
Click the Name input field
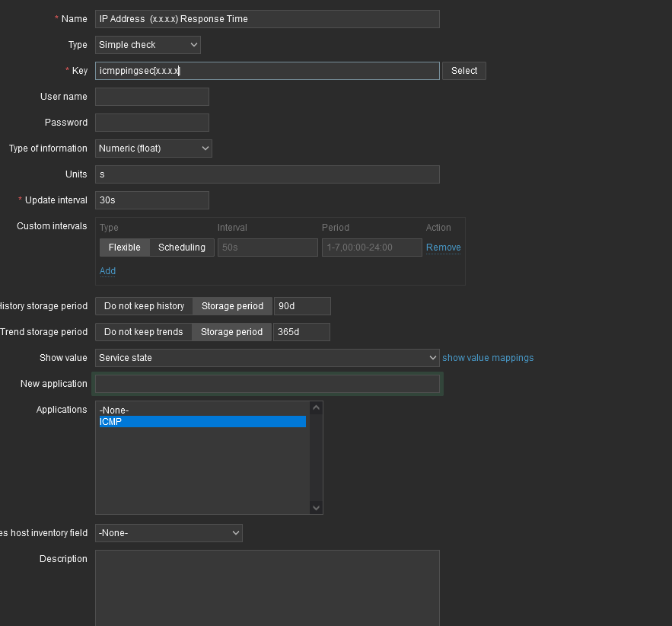point(266,19)
